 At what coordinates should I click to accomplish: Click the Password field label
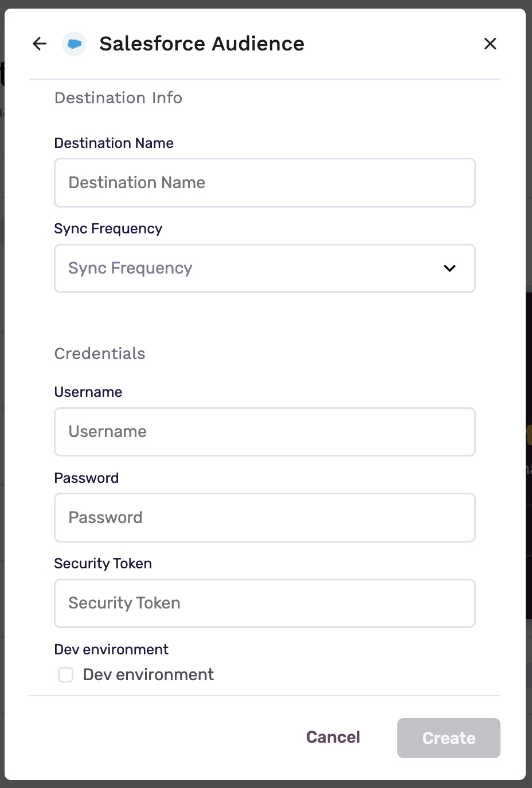tap(87, 478)
